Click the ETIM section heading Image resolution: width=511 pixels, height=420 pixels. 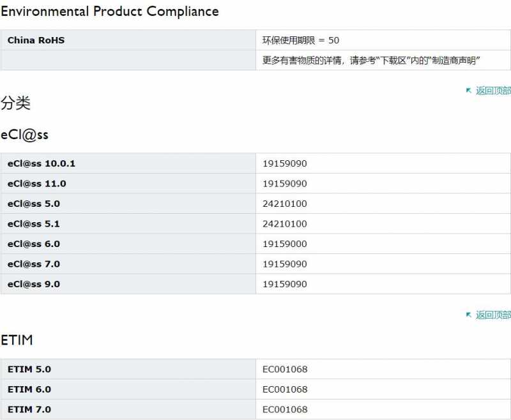[17, 340]
